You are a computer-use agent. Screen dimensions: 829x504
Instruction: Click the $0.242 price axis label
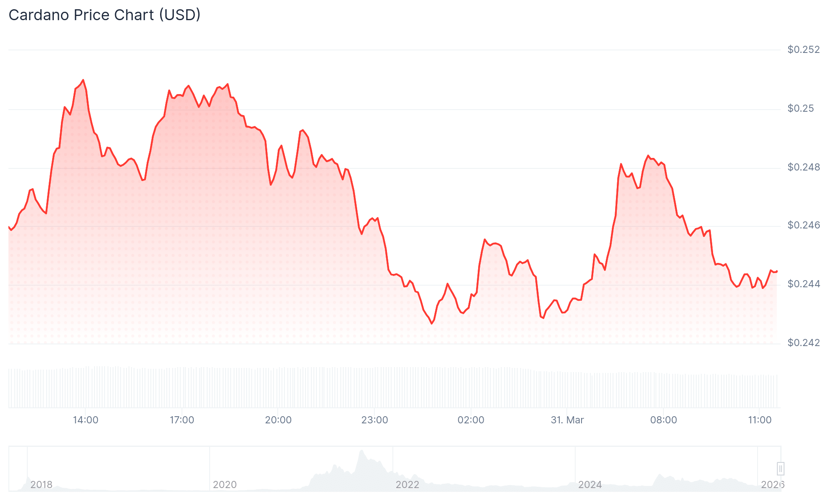[x=803, y=343]
